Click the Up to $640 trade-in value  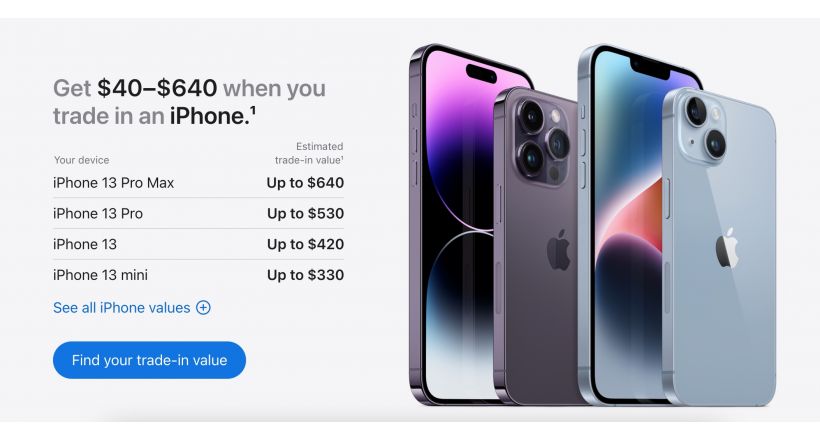pyautogui.click(x=305, y=183)
